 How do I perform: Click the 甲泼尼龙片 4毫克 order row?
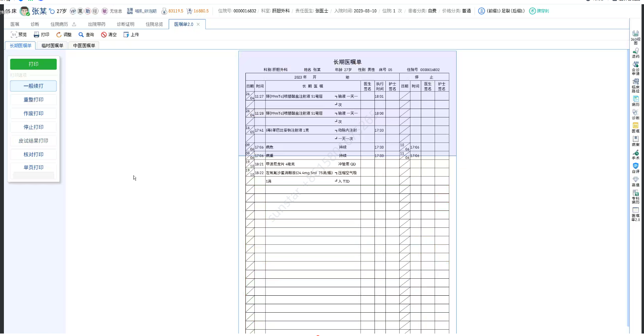coord(347,164)
